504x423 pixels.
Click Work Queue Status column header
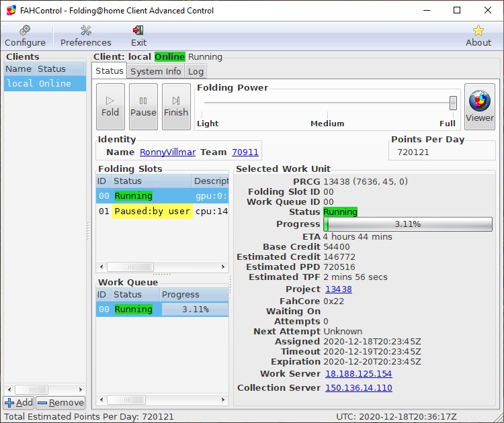[x=136, y=294]
